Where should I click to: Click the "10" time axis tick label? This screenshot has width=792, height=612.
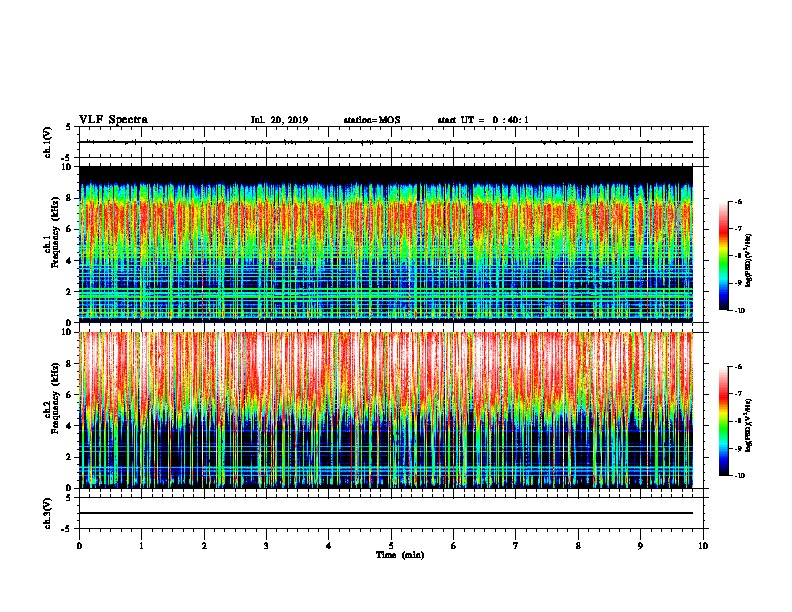point(703,546)
